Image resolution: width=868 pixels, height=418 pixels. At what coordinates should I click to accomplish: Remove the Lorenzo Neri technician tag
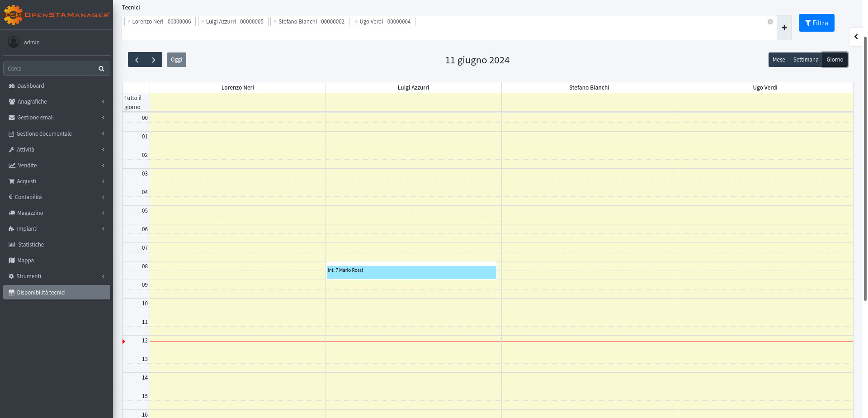(129, 22)
